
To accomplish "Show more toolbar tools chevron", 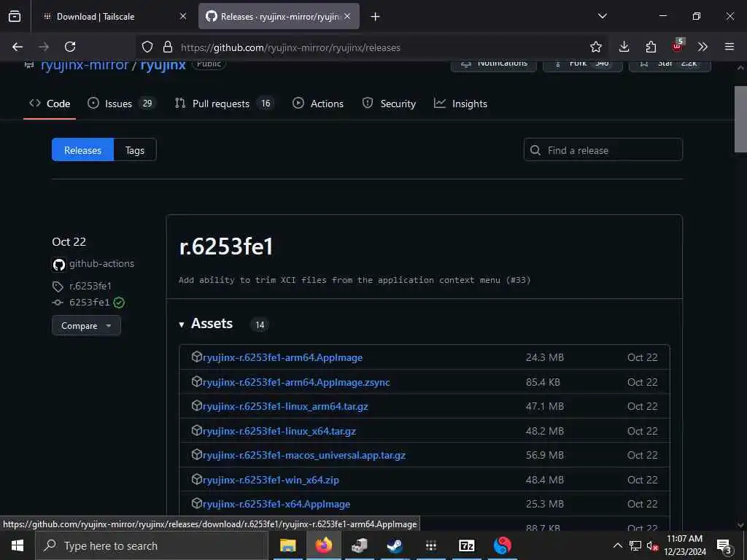I will (x=703, y=47).
